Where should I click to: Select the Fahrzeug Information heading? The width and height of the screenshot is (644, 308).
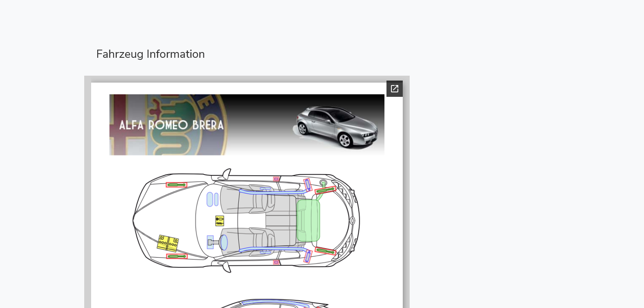tap(151, 54)
